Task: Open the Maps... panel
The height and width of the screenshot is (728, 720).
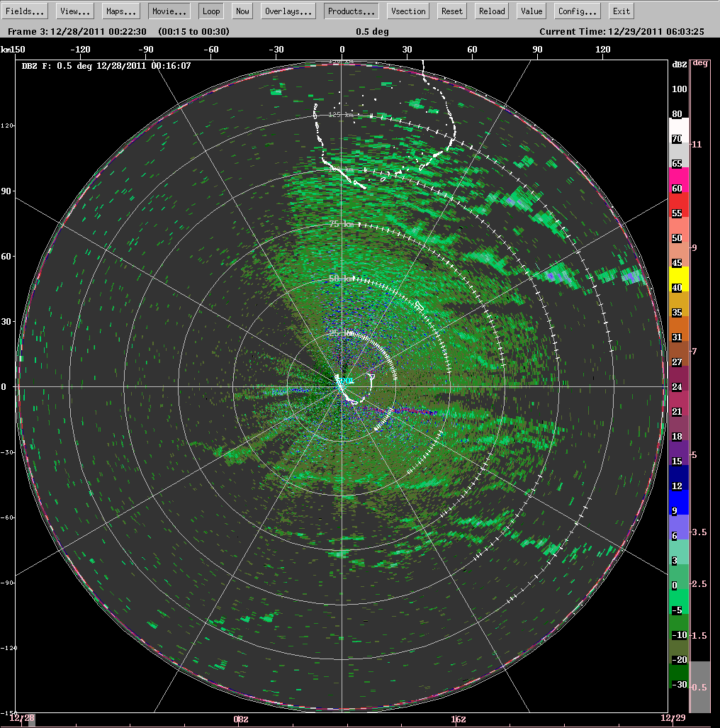Action: (120, 11)
